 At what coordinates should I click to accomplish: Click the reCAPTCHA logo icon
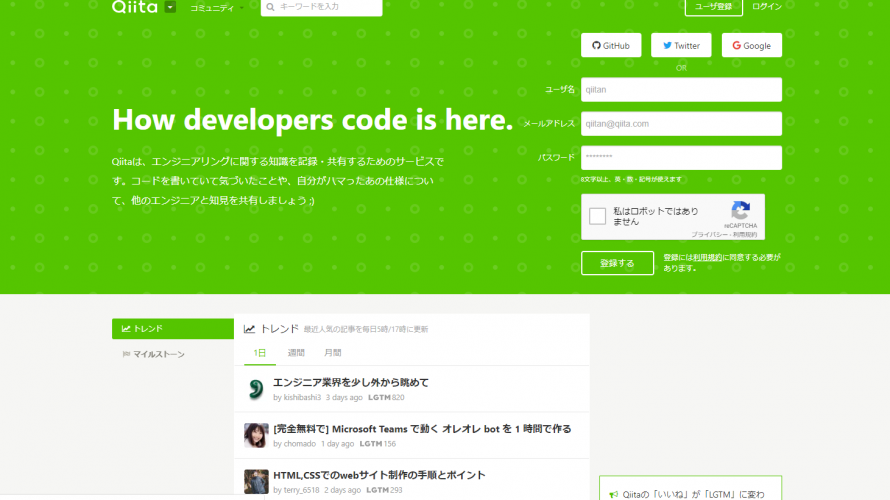click(x=741, y=211)
